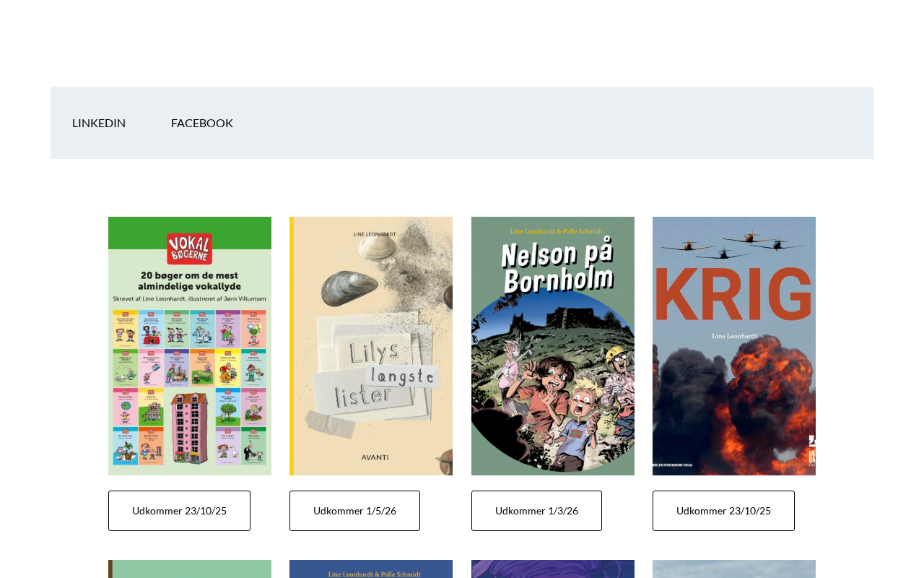The image size is (924, 578).
Task: View the Nelson på Bornholm book cover
Action: [553, 346]
